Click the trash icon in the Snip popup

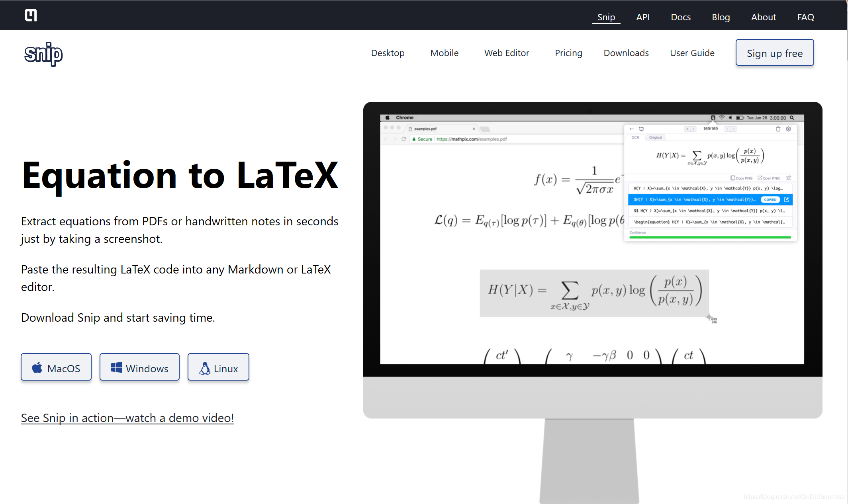tap(778, 129)
